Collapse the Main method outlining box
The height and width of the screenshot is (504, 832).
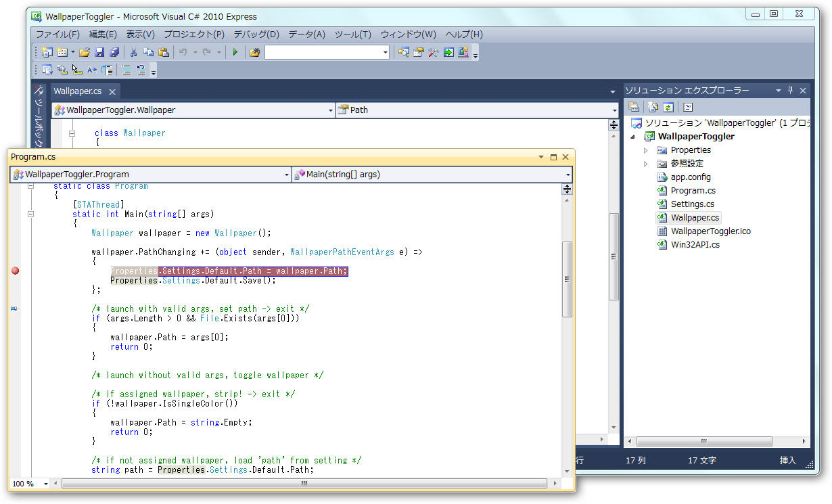click(31, 214)
